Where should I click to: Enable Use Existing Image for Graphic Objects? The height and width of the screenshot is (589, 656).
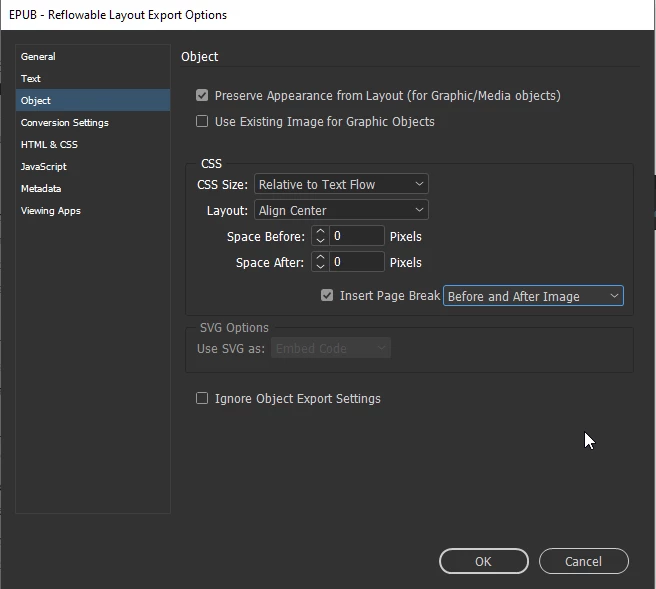tap(202, 121)
